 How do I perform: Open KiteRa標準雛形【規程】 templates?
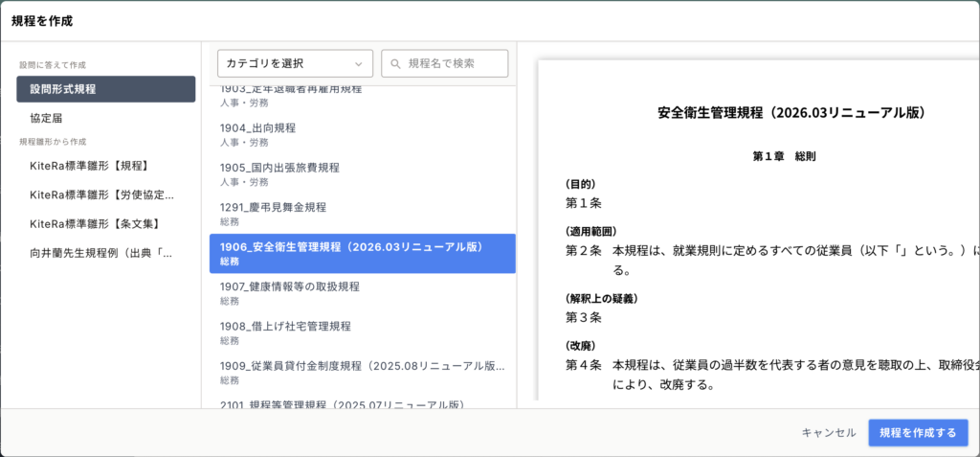pyautogui.click(x=105, y=166)
